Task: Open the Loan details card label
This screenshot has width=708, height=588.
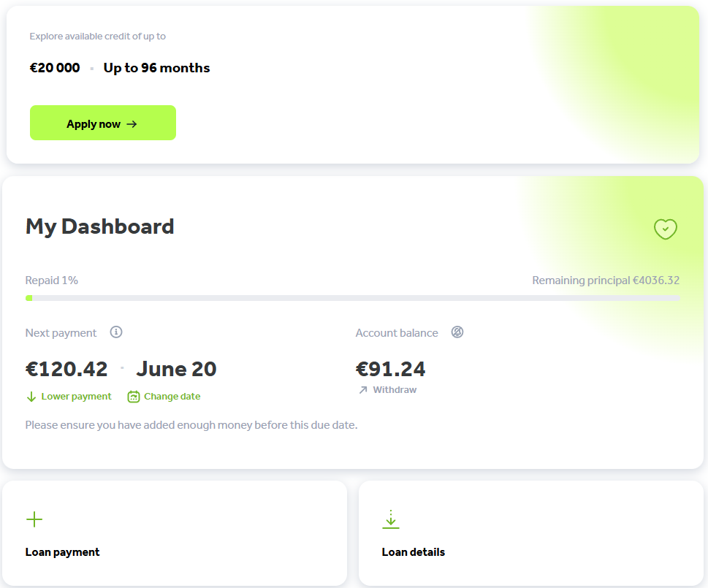Action: pos(413,552)
